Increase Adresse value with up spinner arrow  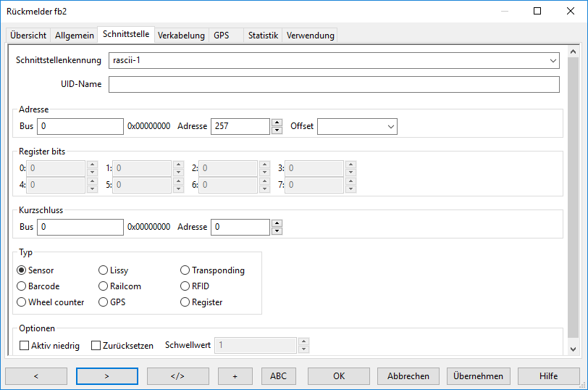point(277,123)
